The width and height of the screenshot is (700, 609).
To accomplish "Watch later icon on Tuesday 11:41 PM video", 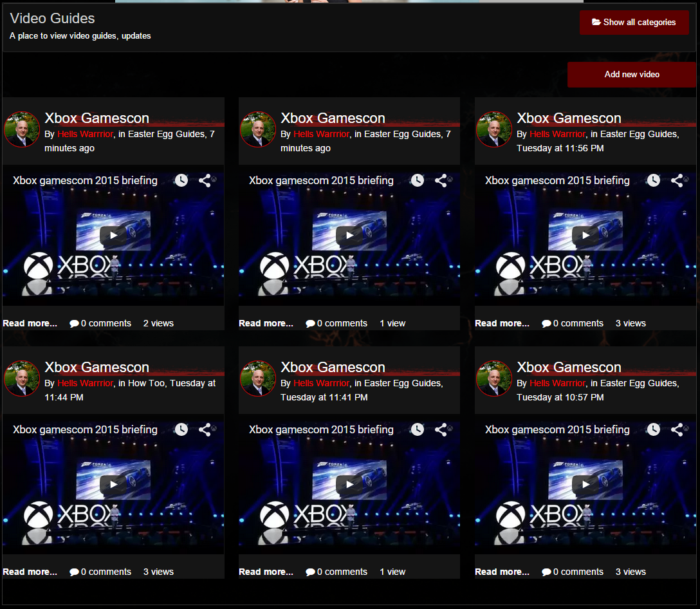I will click(x=418, y=430).
